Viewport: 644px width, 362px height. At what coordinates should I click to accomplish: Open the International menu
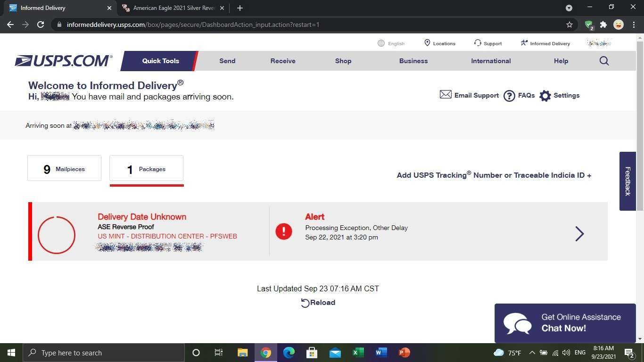coord(491,61)
